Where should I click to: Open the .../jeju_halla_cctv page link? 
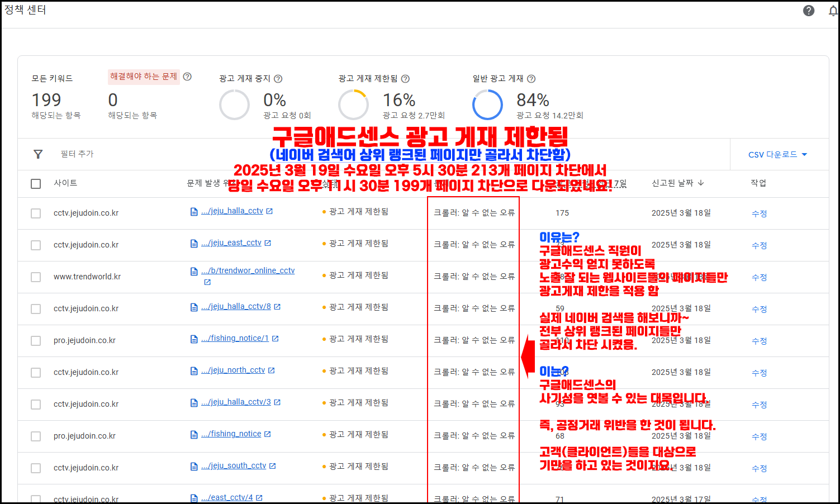(232, 211)
